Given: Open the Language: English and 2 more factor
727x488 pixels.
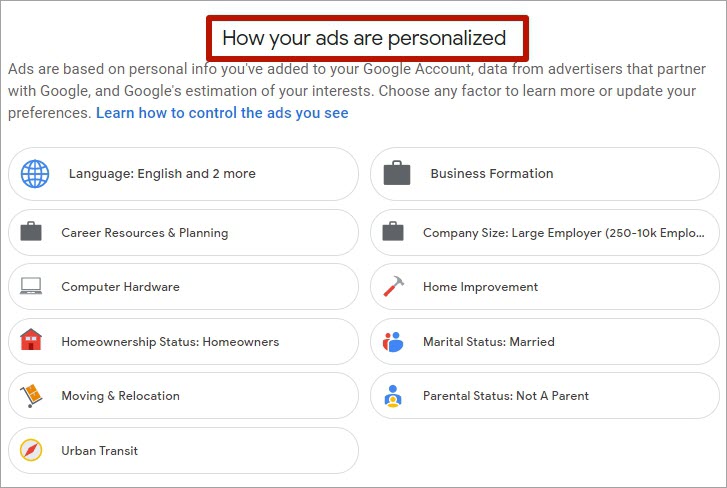Looking at the screenshot, I should [183, 174].
